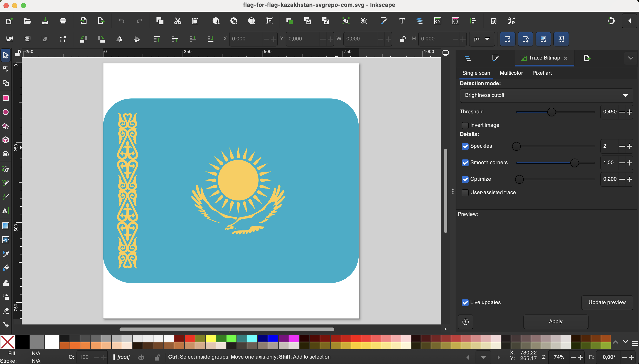Open the XML editor icon
Image resolution: width=639 pixels, height=364 pixels.
coord(437,21)
